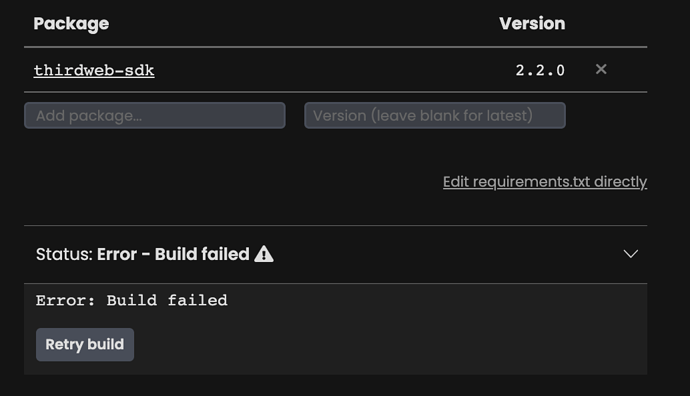Image resolution: width=690 pixels, height=396 pixels.
Task: Focus the Add package input field
Action: click(154, 115)
